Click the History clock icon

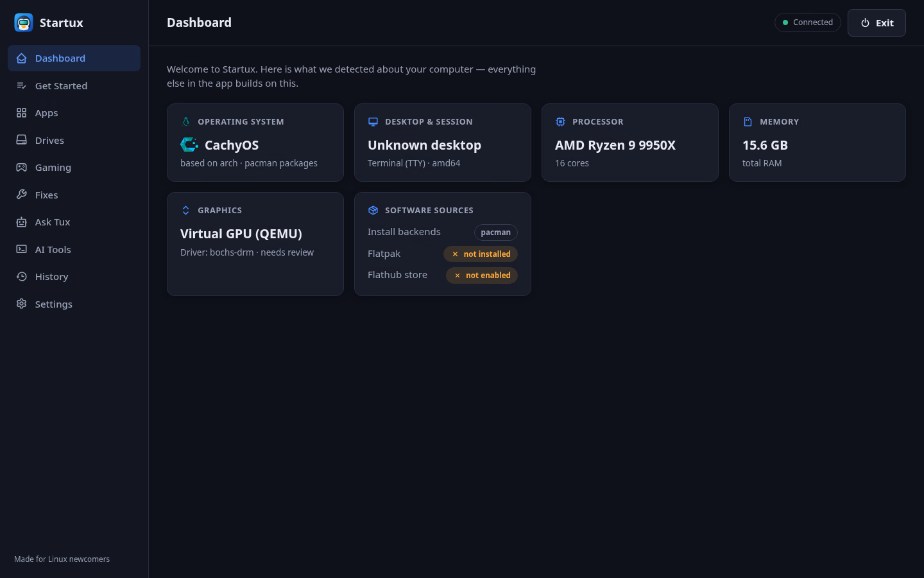tap(22, 277)
